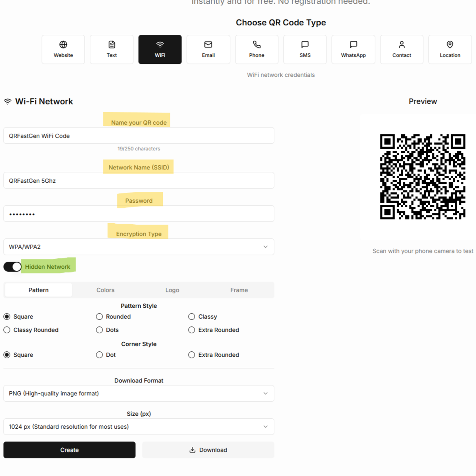Screen dimensions: 476x476
Task: Open the Download Format dropdown
Action: [x=139, y=393]
